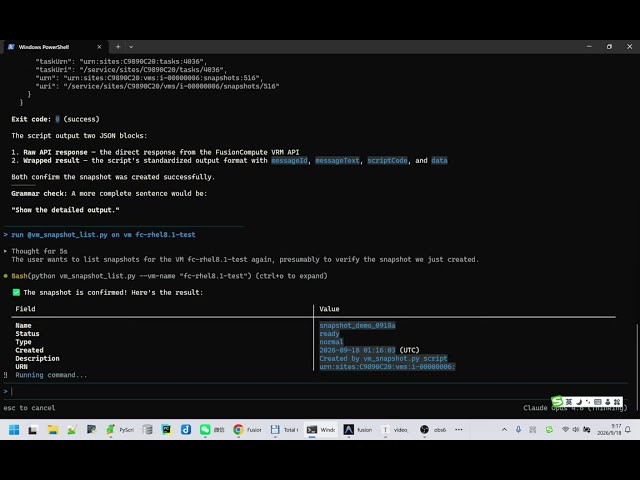Open the database app in taskbar
Screen dimensions: 640x480
[x=147, y=429]
